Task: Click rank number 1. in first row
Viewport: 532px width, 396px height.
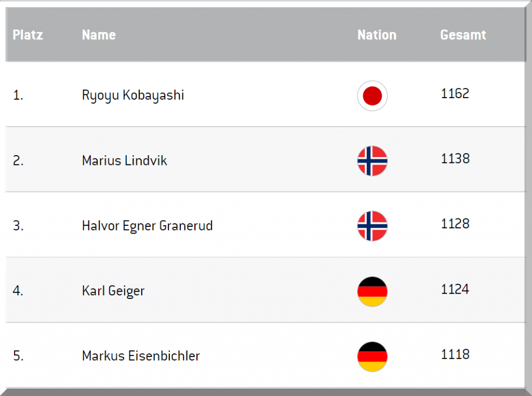Action: 18,95
